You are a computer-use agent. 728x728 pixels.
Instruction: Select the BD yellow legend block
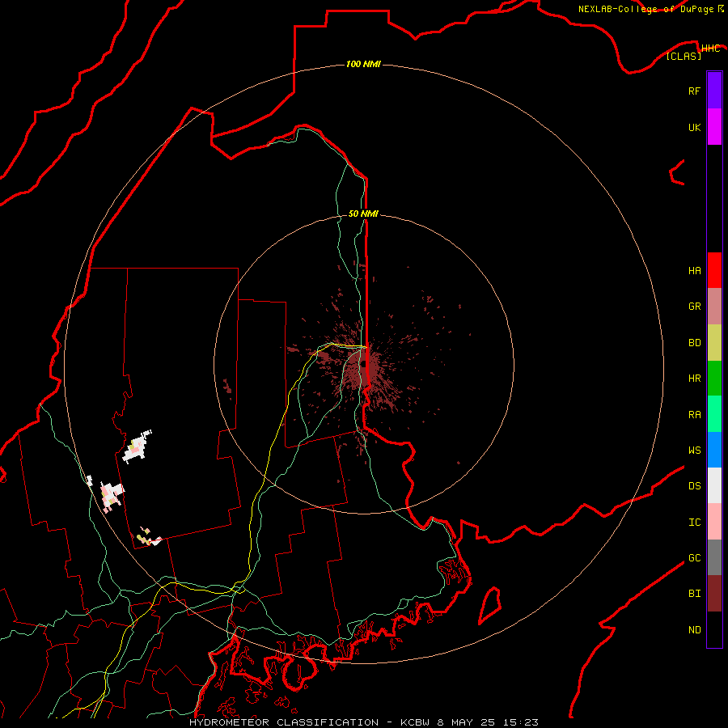(x=714, y=343)
